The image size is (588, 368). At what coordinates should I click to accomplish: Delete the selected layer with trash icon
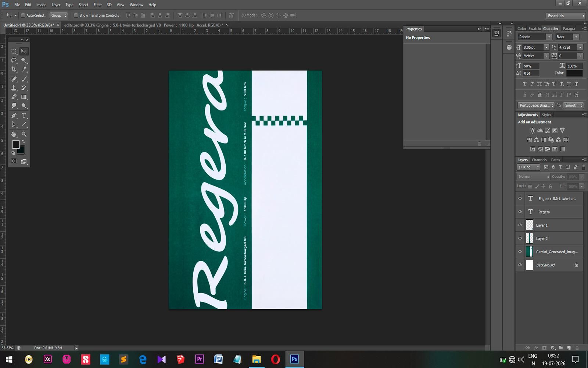pyautogui.click(x=577, y=348)
